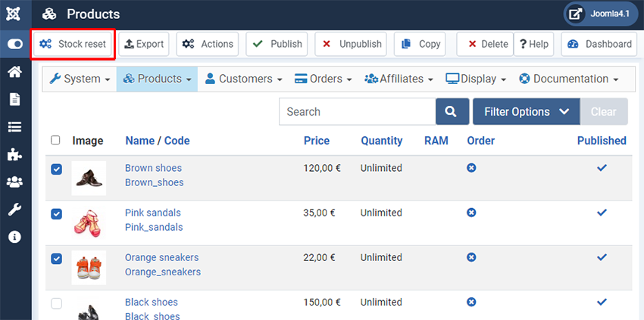The height and width of the screenshot is (320, 644).
Task: Uncheck the Orange sneakers checkbox
Action: pyautogui.click(x=56, y=259)
